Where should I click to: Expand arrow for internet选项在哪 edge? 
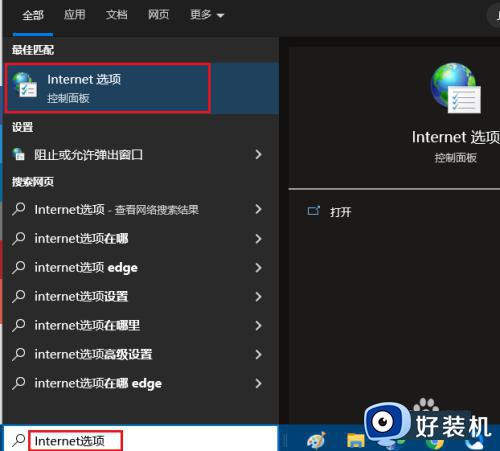[258, 383]
